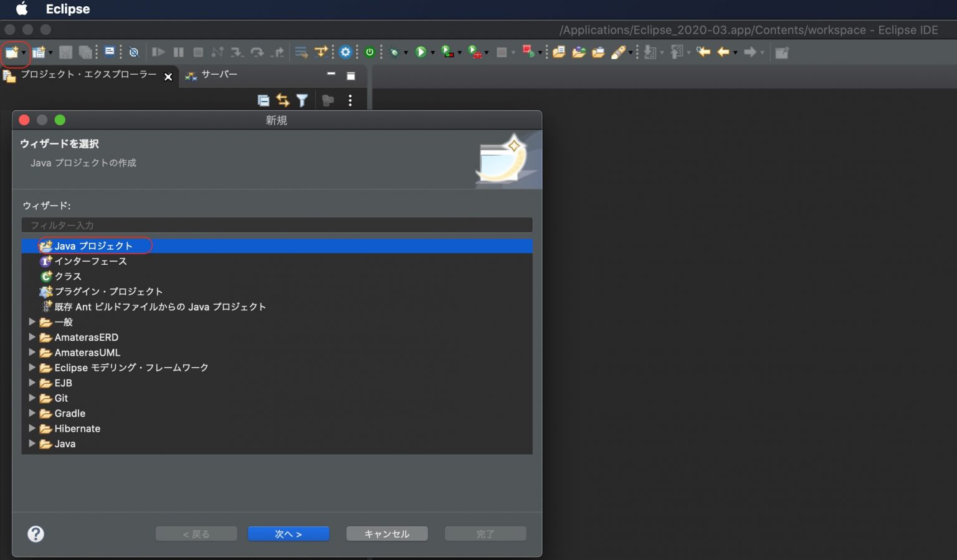This screenshot has height=560, width=957.
Task: Expand the 一般 folder
Action: tap(32, 322)
